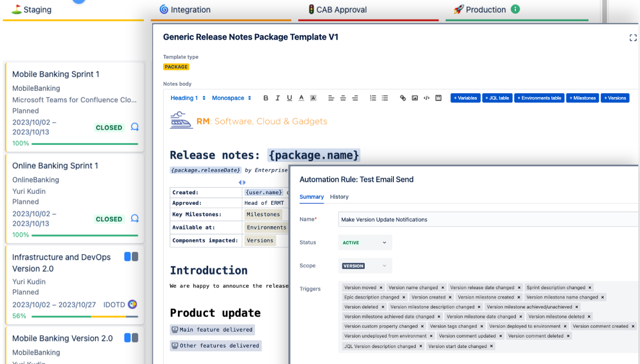Expand the template to fullscreen
This screenshot has height=364, width=640.
tap(633, 38)
